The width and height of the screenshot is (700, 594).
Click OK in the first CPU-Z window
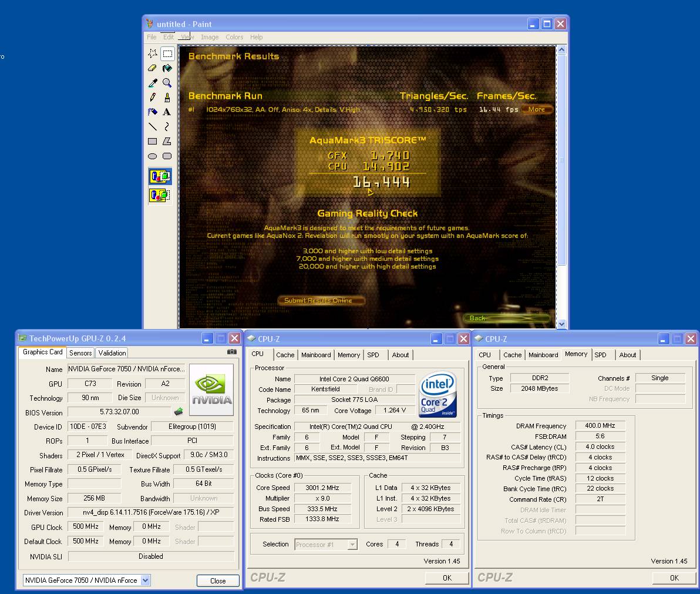tap(447, 578)
